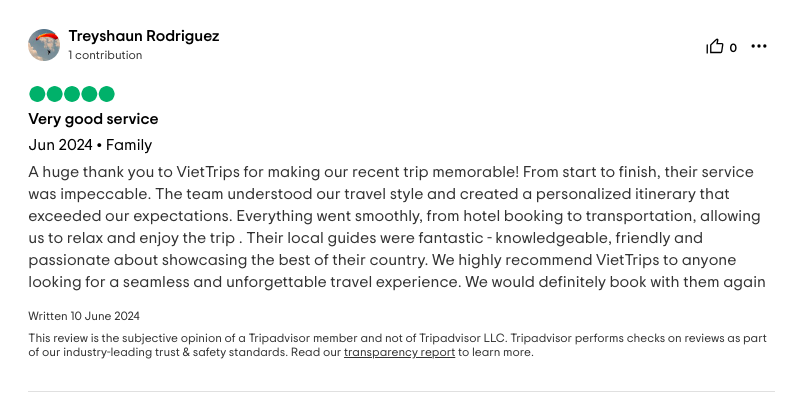
Task: Click the helpful vote count 0
Action: [x=733, y=48]
